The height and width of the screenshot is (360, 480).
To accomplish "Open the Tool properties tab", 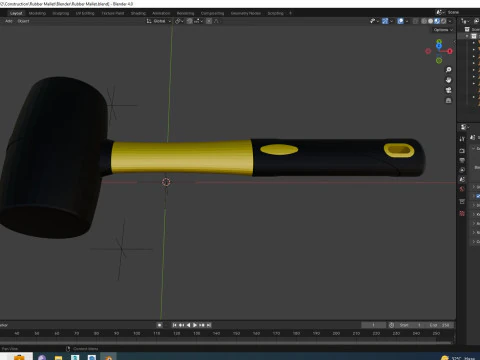I will tap(462, 139).
